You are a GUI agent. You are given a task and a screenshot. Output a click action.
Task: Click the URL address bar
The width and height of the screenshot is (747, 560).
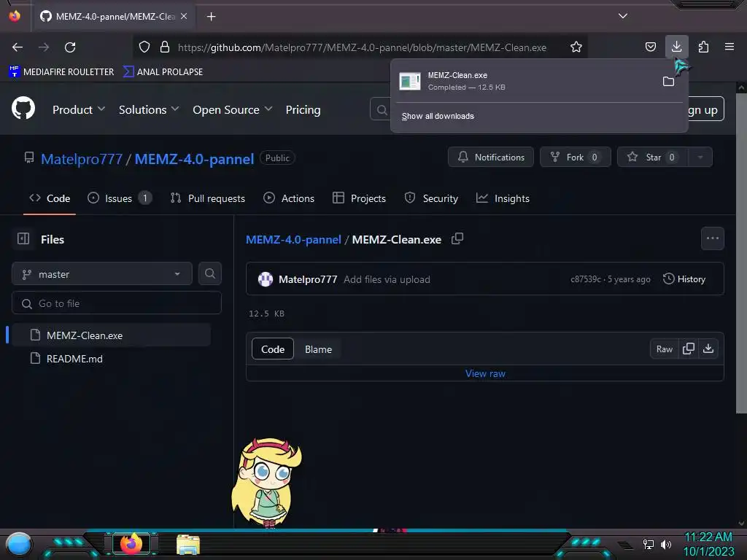pos(362,47)
